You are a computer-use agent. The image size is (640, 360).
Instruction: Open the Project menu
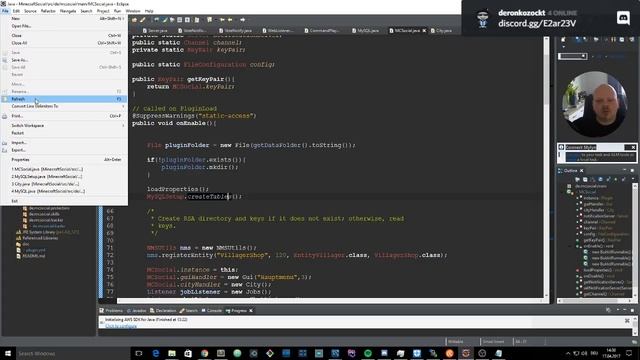[103, 11]
